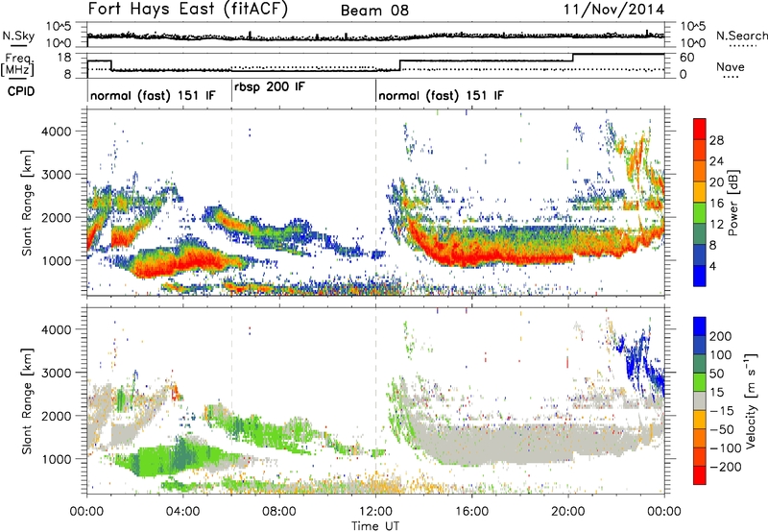This screenshot has width=768, height=532.
Task: Click the 'Velocity [m s⁻¹]' color bar label
Action: pyautogui.click(x=752, y=400)
